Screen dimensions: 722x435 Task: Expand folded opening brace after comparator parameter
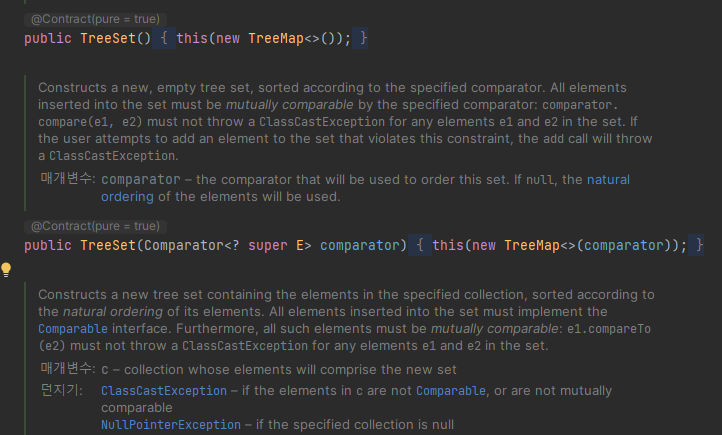pyautogui.click(x=419, y=245)
